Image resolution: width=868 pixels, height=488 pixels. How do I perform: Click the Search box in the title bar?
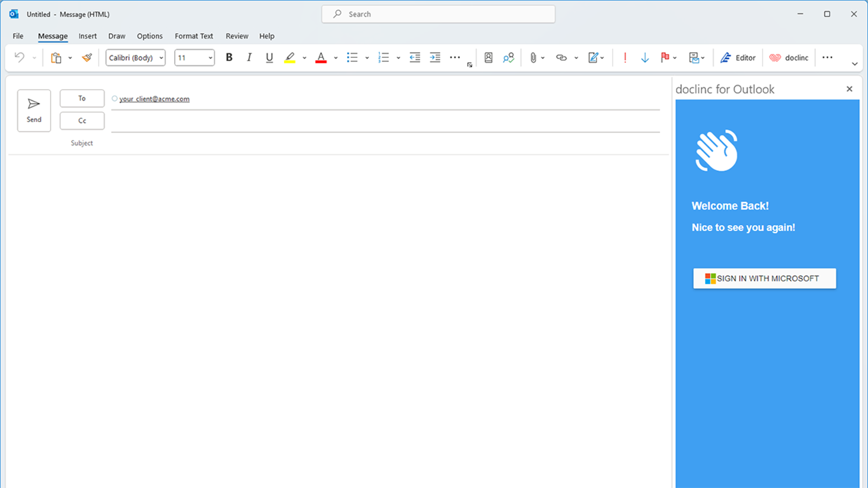438,14
